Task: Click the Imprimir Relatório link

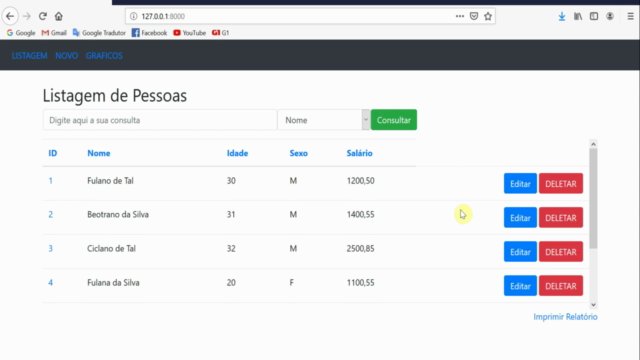Action: click(565, 317)
